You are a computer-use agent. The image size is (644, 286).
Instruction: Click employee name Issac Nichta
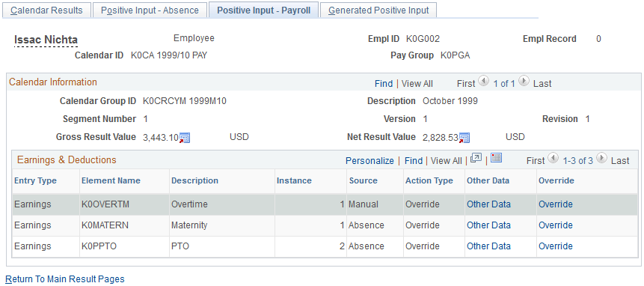[46, 40]
